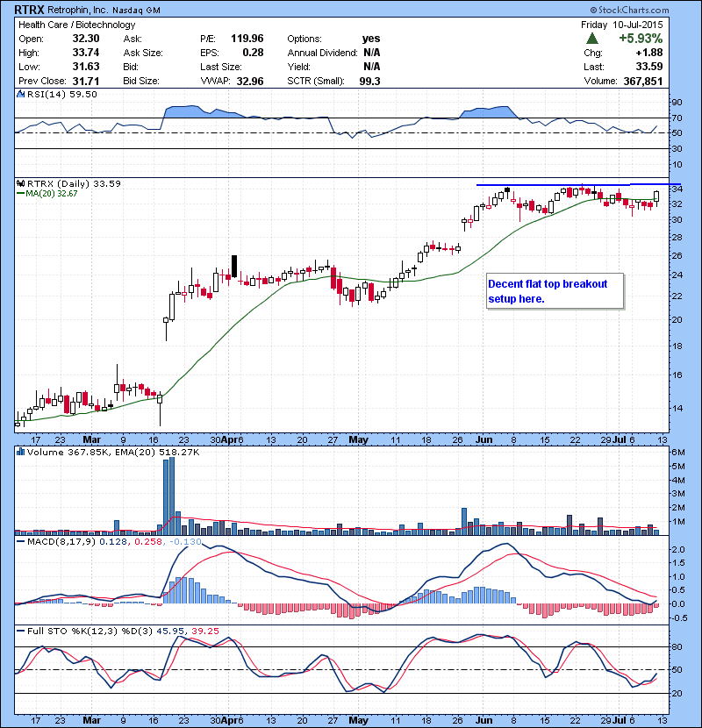Click the RSI indicator icon beside RSI(14)
The width and height of the screenshot is (702, 728).
pyautogui.click(x=20, y=94)
